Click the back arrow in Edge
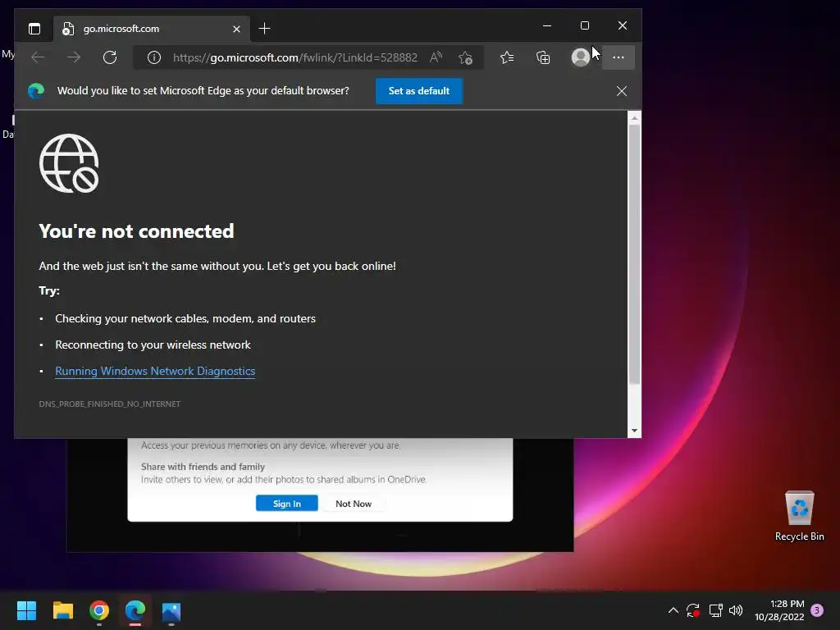 click(38, 57)
